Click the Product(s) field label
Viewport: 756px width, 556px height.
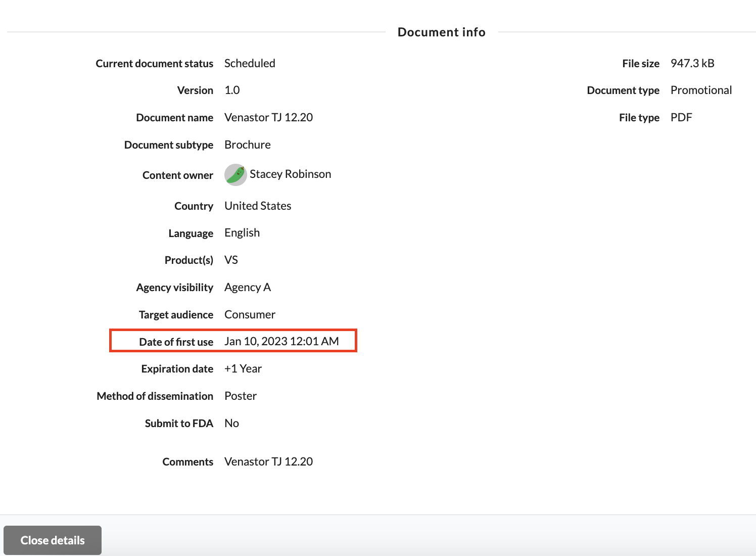(x=189, y=260)
